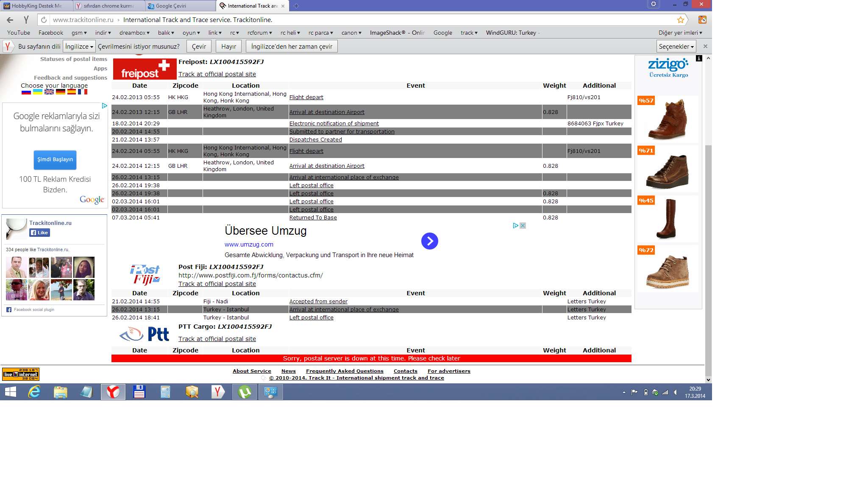Click the freipost logo
Viewport: 868px width, 488px height.
click(145, 69)
